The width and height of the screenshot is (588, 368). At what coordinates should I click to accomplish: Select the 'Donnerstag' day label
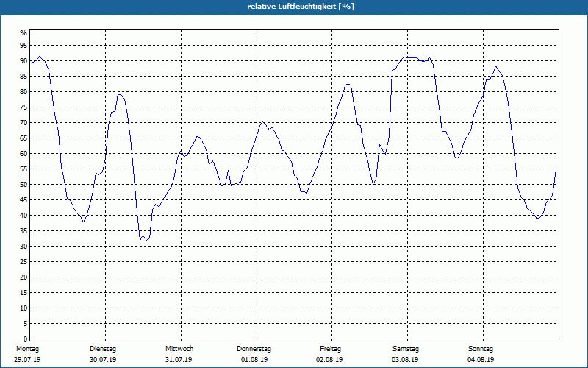[254, 349]
